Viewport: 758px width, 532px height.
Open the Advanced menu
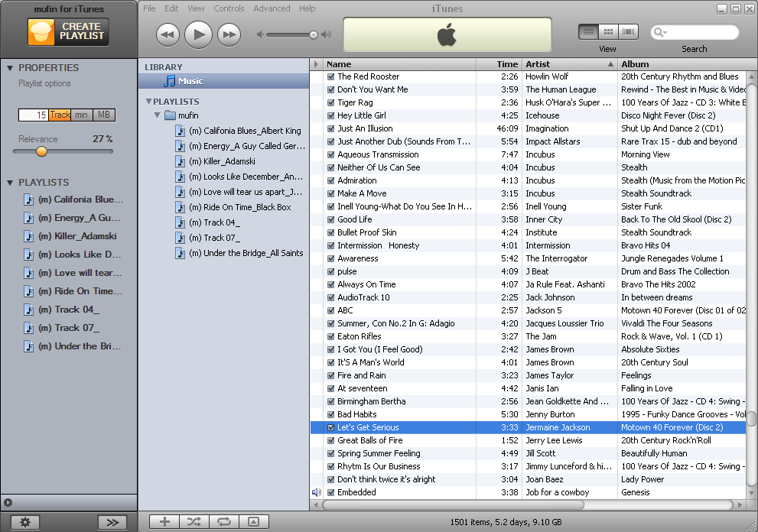(272, 8)
